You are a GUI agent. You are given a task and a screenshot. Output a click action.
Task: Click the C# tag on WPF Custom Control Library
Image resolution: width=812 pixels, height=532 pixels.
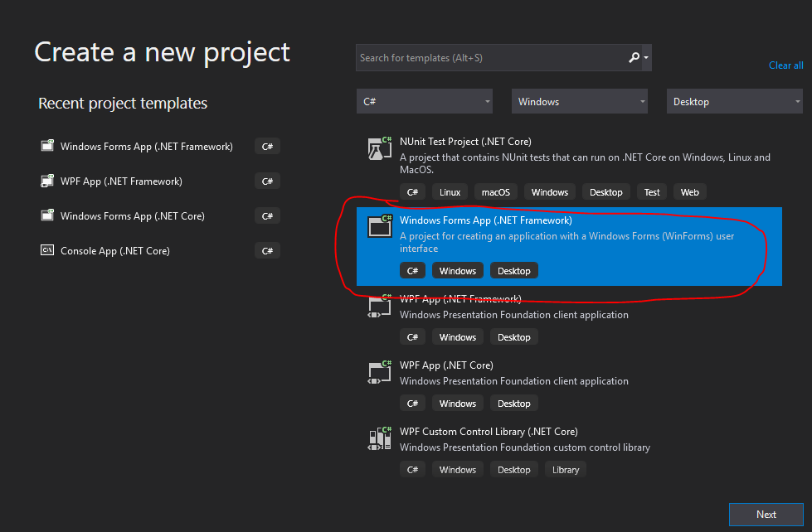[412, 469]
